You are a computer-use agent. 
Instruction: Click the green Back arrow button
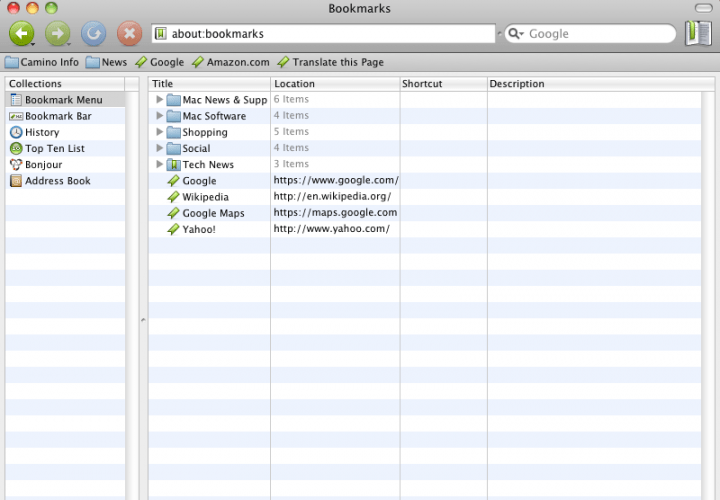tap(21, 34)
